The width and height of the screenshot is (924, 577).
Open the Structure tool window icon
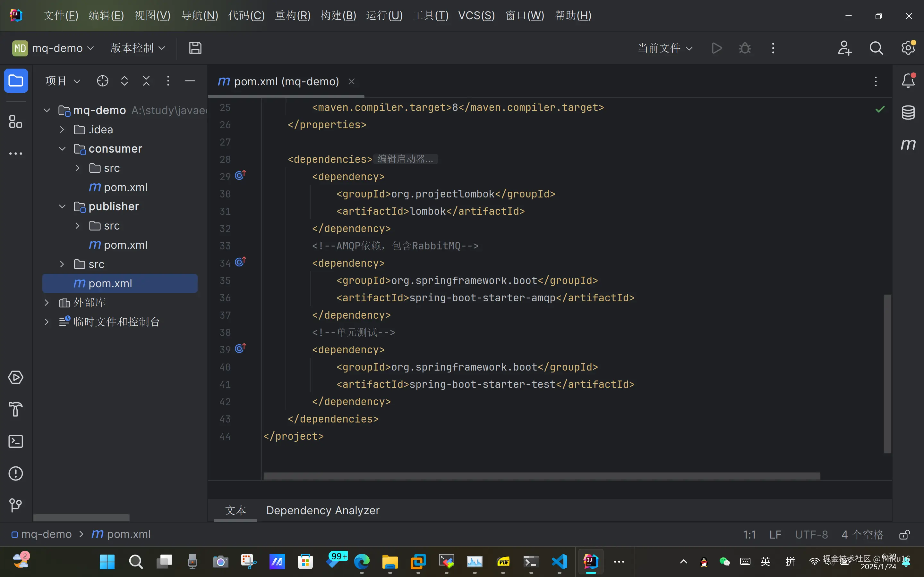[x=16, y=122]
